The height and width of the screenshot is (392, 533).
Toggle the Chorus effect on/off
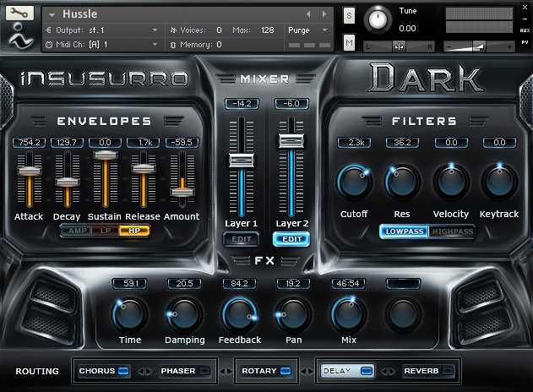coord(122,371)
